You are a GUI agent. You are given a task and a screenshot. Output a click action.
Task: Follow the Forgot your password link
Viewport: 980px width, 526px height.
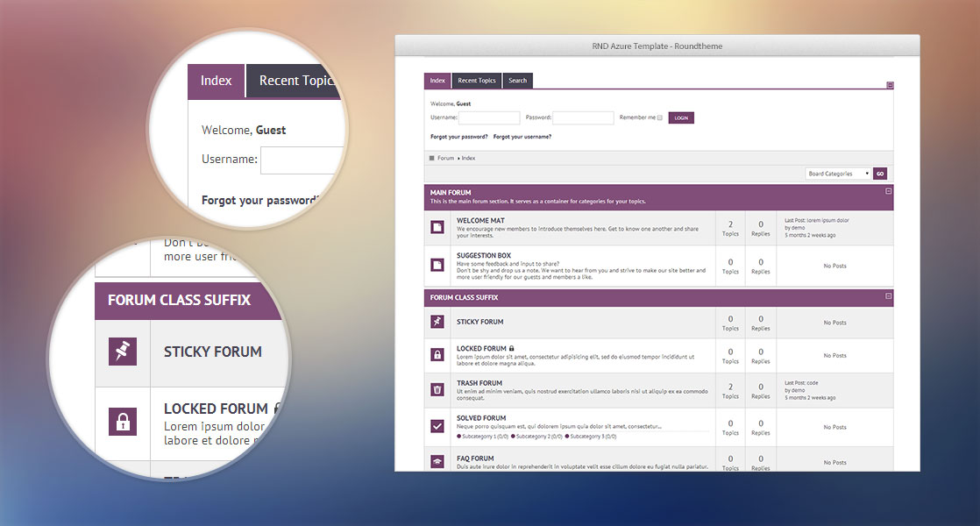point(458,137)
